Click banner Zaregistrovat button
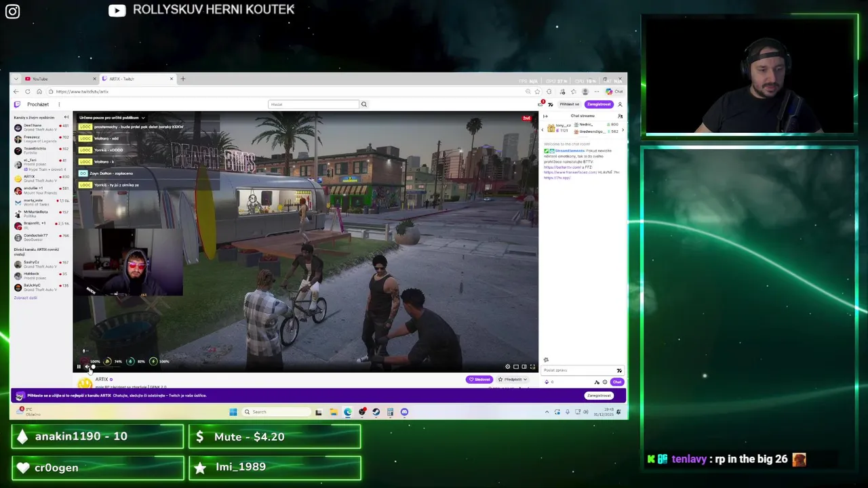Viewport: 868px width, 488px height. [599, 395]
